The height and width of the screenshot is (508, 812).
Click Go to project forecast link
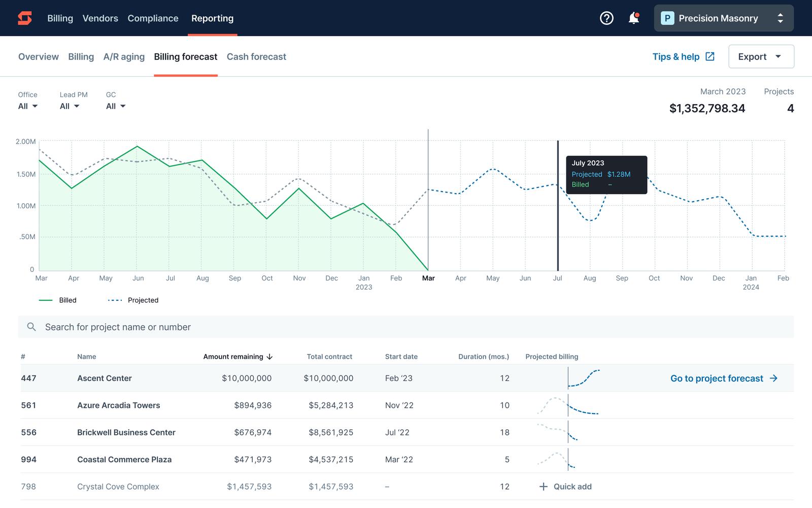click(x=724, y=378)
